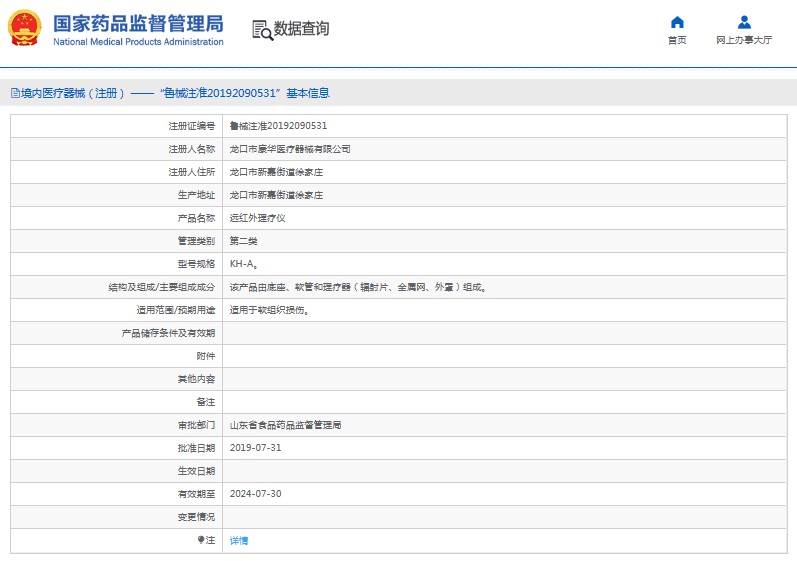This screenshot has height=561, width=797.
Task: Click 国家药品监督管理局 title text
Action: 138,23
